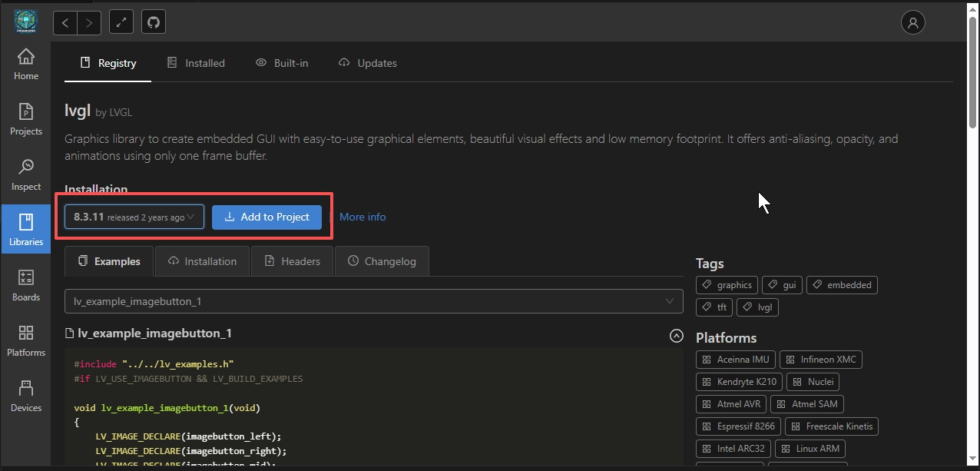This screenshot has width=980, height=471.
Task: Go forward with the right arrow button
Action: pyautogui.click(x=90, y=23)
